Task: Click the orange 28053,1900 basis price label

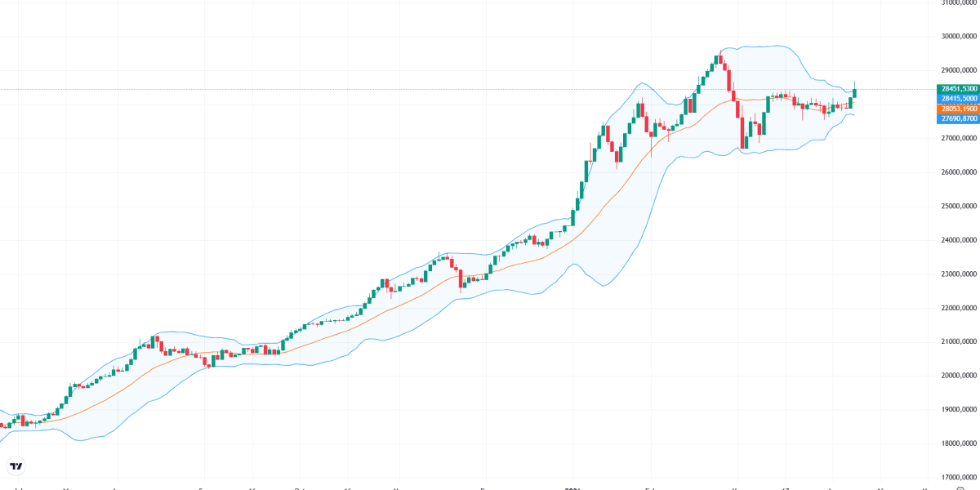Action: point(959,108)
